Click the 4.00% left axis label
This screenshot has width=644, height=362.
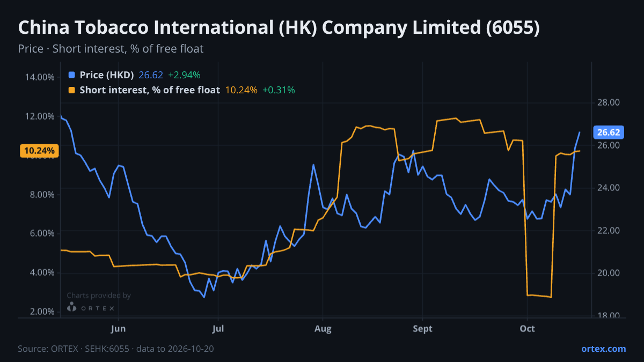tap(42, 272)
